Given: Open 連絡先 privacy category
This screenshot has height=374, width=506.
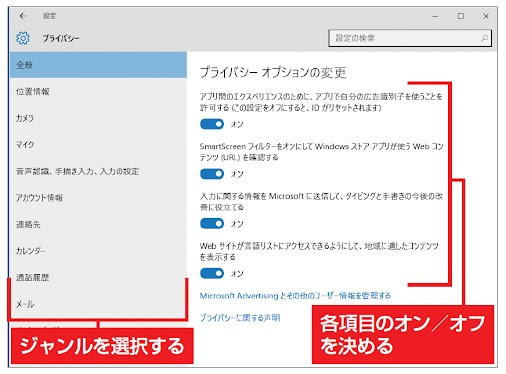Looking at the screenshot, I should (x=98, y=224).
